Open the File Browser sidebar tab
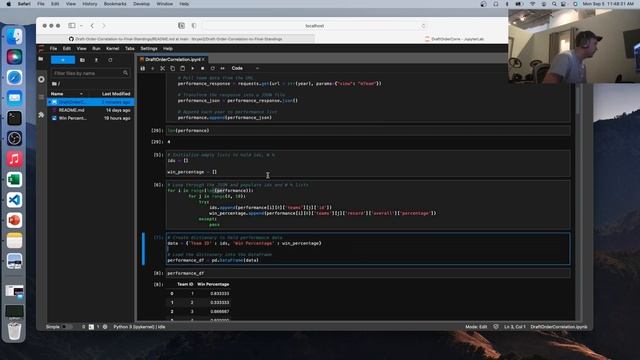The height and width of the screenshot is (360, 640). click(41, 59)
